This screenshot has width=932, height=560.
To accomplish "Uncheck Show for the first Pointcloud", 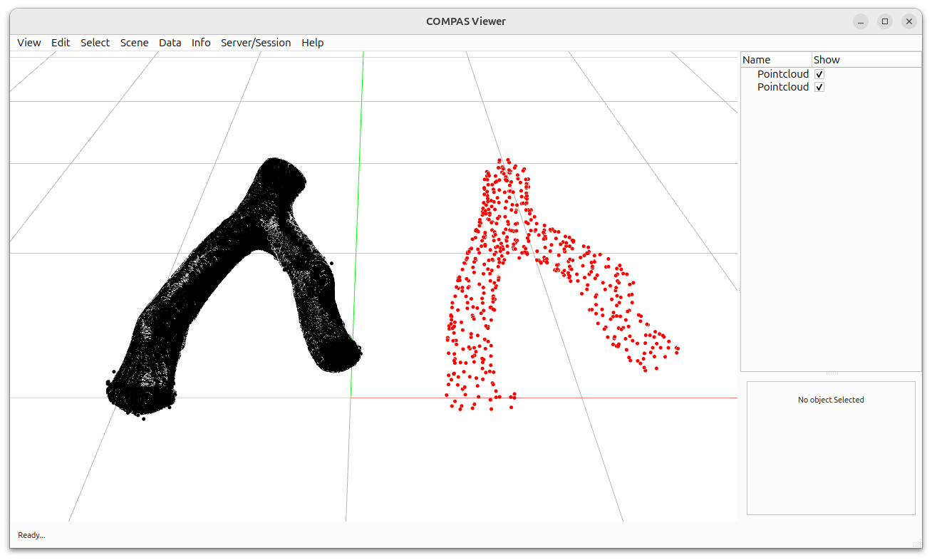I will 819,73.
